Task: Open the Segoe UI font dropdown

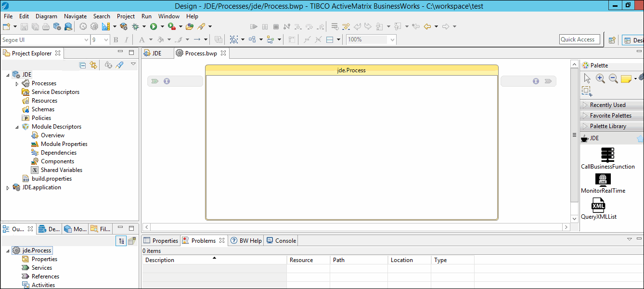Action: coord(86,40)
